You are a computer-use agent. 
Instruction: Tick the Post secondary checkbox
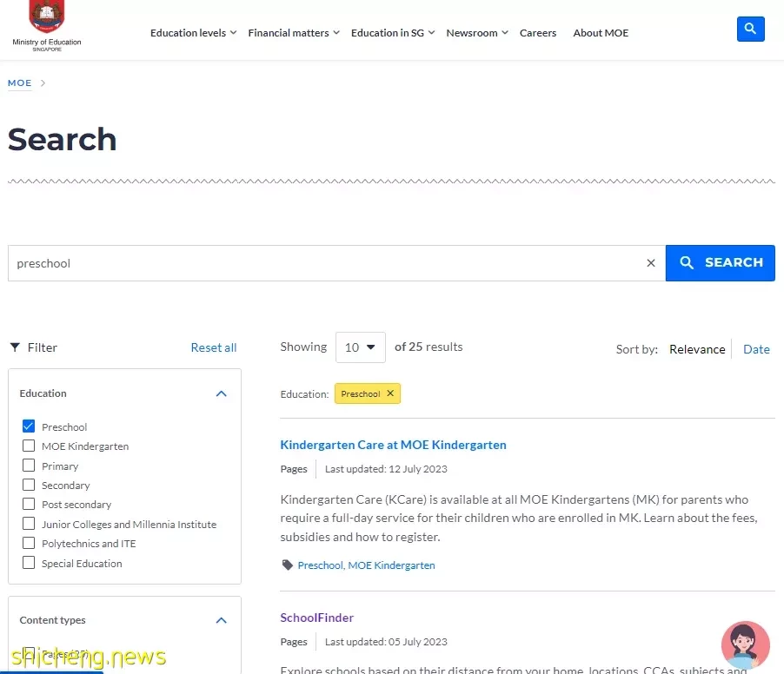coord(29,504)
